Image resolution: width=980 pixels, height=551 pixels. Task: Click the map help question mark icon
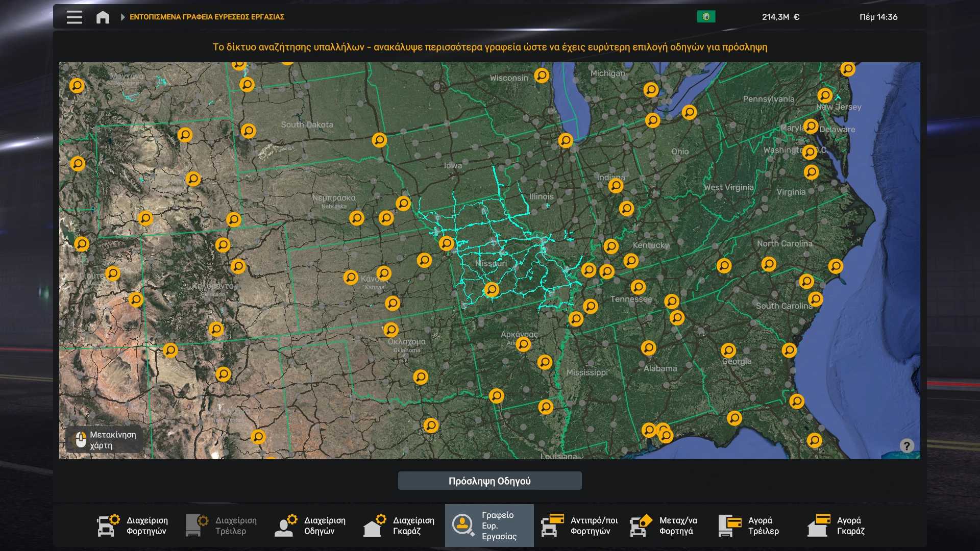(906, 446)
